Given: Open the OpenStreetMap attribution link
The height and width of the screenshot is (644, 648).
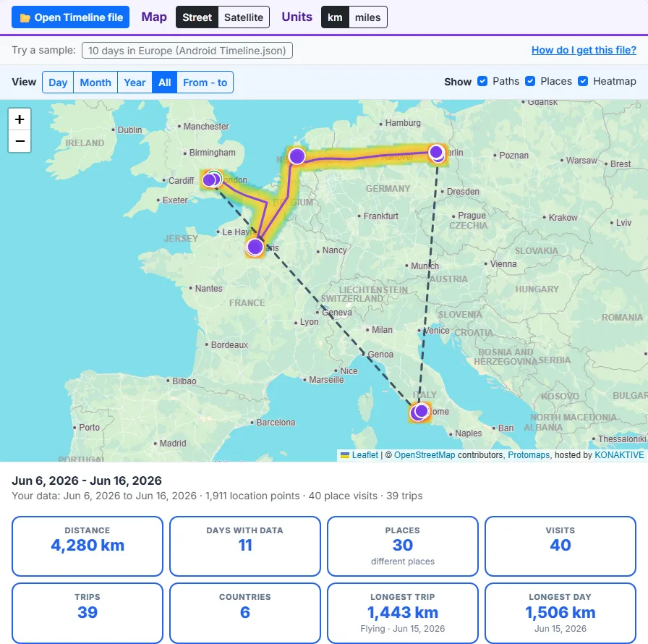Looking at the screenshot, I should (x=425, y=455).
